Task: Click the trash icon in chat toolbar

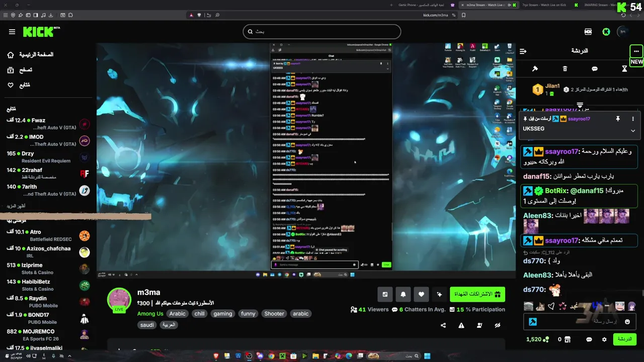Action: coord(565,68)
